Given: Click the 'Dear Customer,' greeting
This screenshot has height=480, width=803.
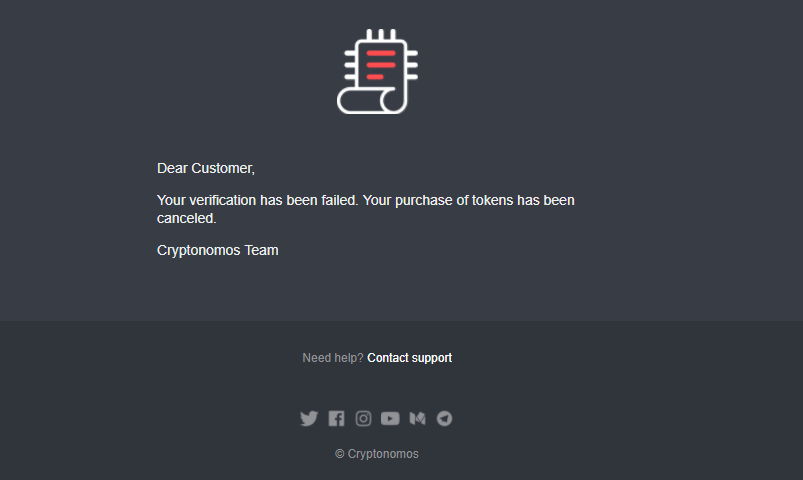Looking at the screenshot, I should tap(206, 168).
